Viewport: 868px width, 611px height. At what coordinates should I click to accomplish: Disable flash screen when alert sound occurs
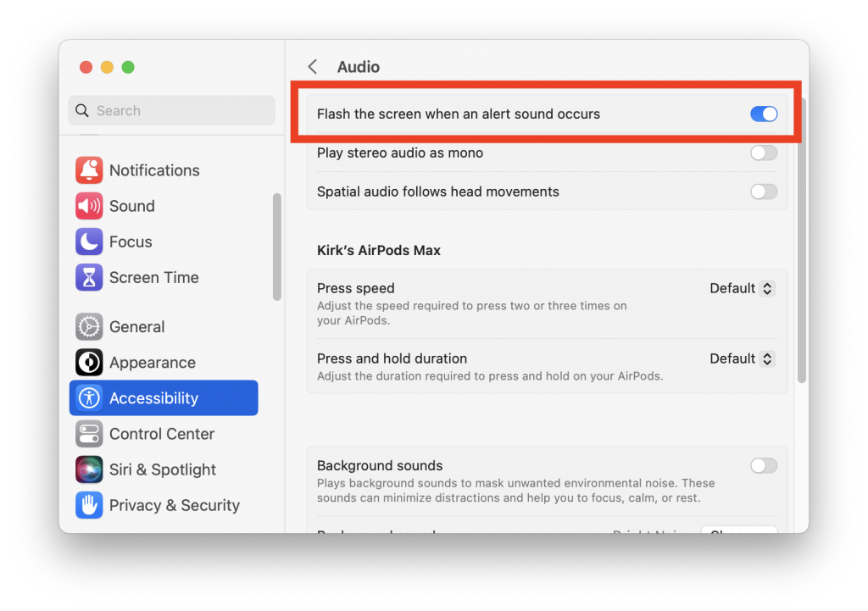[x=762, y=114]
